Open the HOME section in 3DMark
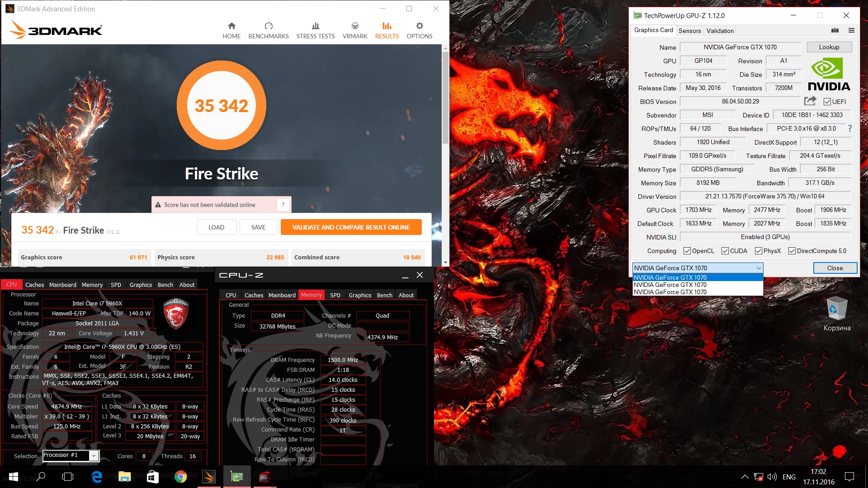The image size is (868, 488). click(231, 31)
